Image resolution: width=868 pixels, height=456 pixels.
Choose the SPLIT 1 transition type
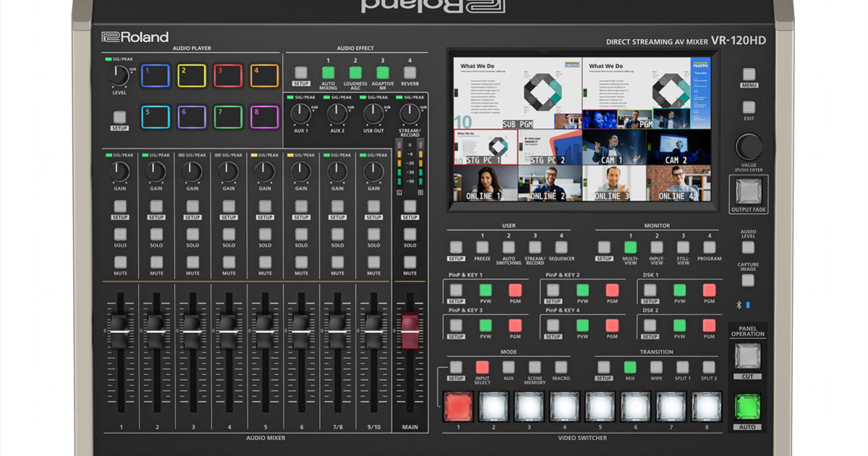point(683,367)
